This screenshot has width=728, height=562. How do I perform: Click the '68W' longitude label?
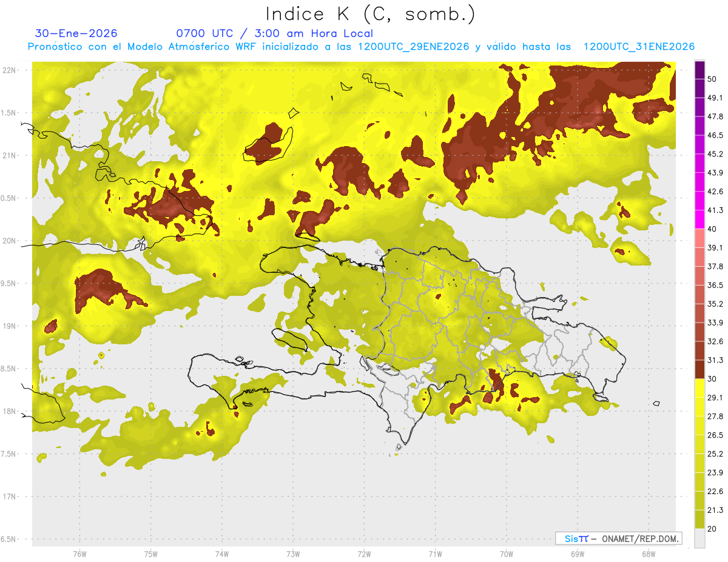coord(648,554)
